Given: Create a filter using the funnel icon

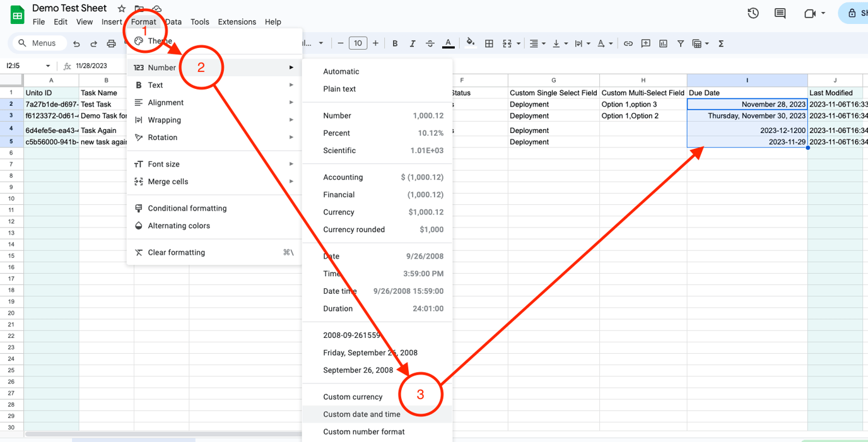Looking at the screenshot, I should click(x=681, y=43).
